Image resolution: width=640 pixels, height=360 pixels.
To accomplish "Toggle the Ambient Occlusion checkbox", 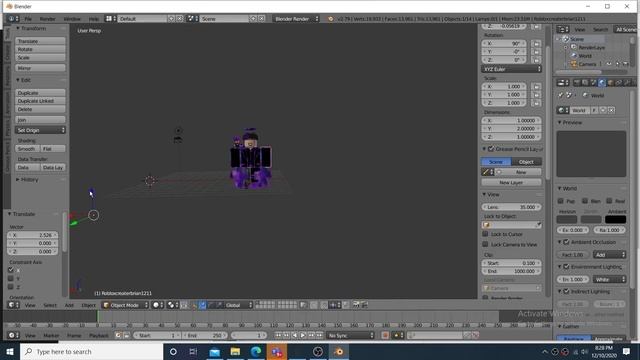I will tap(566, 242).
